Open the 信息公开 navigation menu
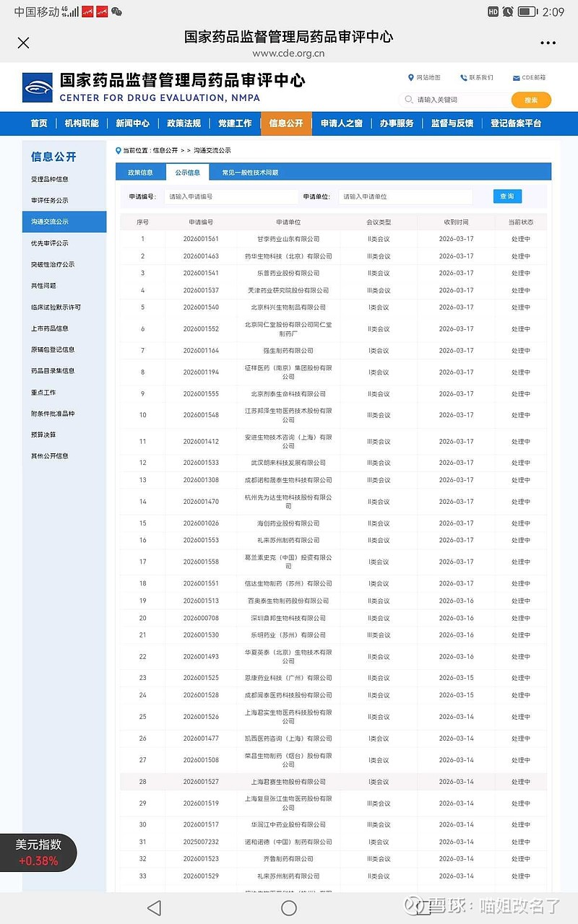The image size is (578, 924). [286, 123]
